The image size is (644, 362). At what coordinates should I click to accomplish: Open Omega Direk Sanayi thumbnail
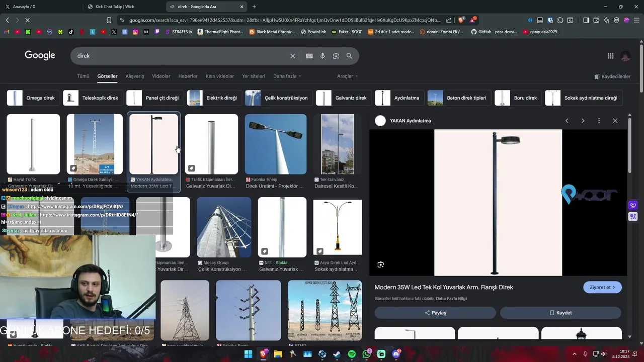tap(95, 144)
